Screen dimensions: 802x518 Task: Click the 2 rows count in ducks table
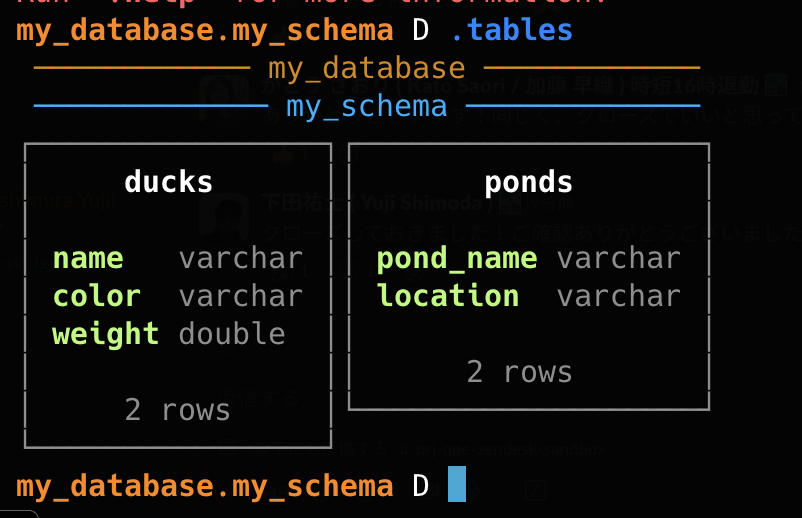pos(177,409)
